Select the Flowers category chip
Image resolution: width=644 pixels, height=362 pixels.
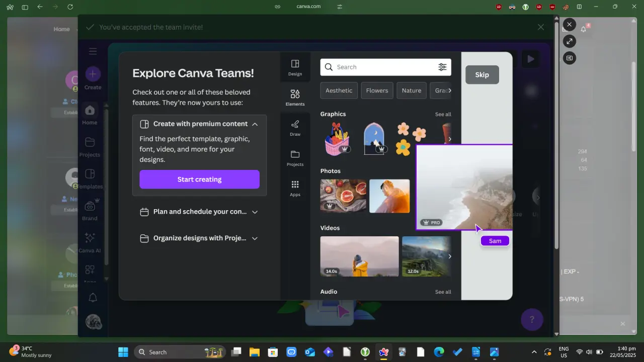click(x=377, y=90)
